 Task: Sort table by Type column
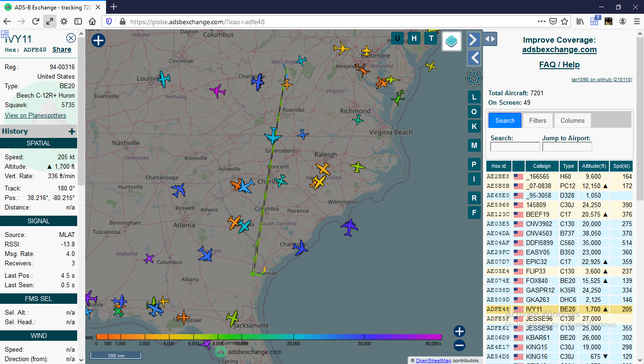(x=569, y=166)
